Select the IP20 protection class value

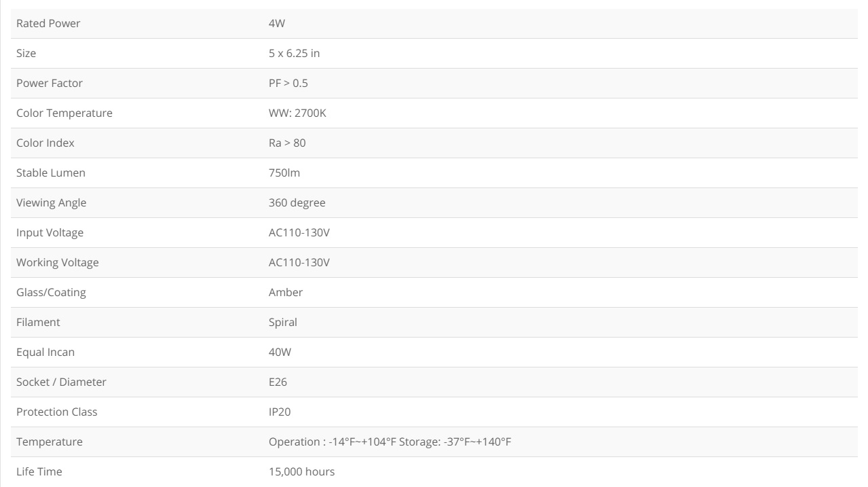(280, 412)
